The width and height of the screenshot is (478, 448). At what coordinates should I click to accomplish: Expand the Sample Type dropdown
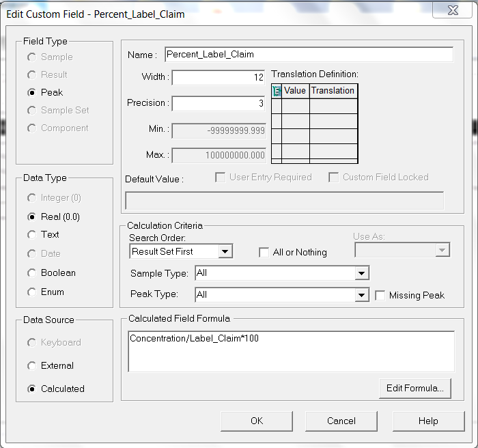click(361, 274)
